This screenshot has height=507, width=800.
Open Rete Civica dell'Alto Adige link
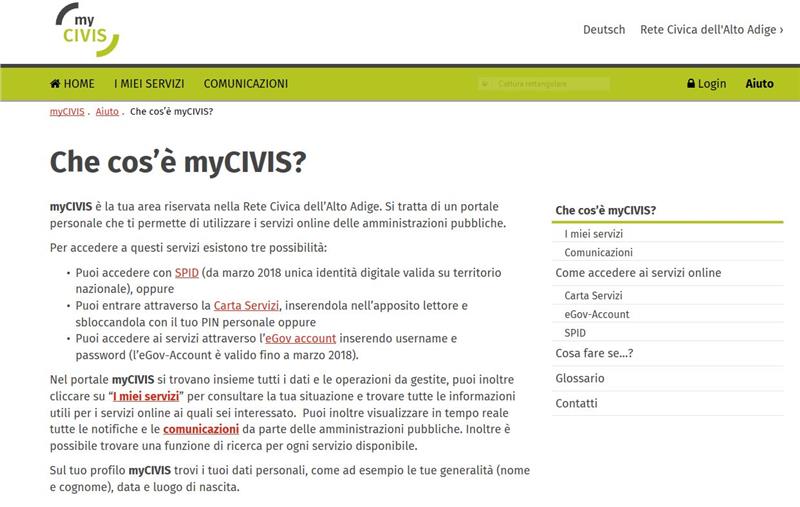pyautogui.click(x=710, y=30)
